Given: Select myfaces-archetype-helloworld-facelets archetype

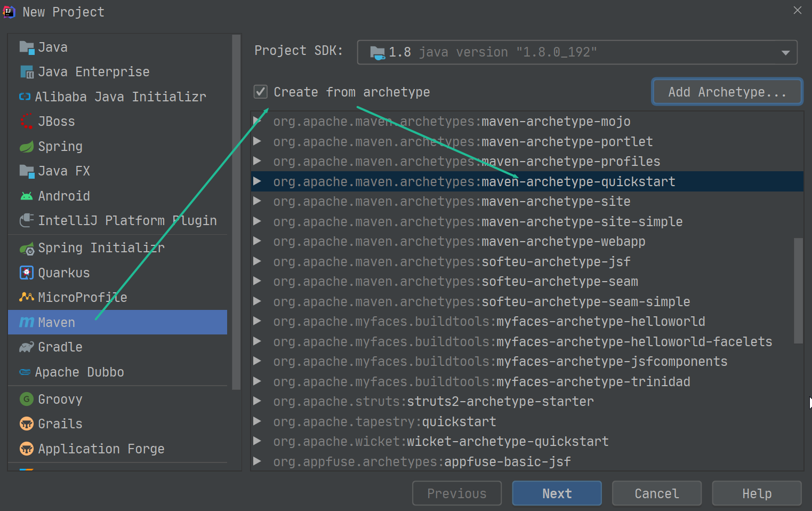Looking at the screenshot, I should tap(527, 341).
